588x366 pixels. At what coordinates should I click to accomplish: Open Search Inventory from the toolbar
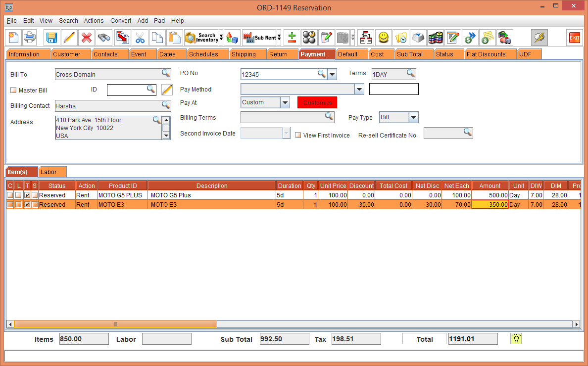point(201,38)
